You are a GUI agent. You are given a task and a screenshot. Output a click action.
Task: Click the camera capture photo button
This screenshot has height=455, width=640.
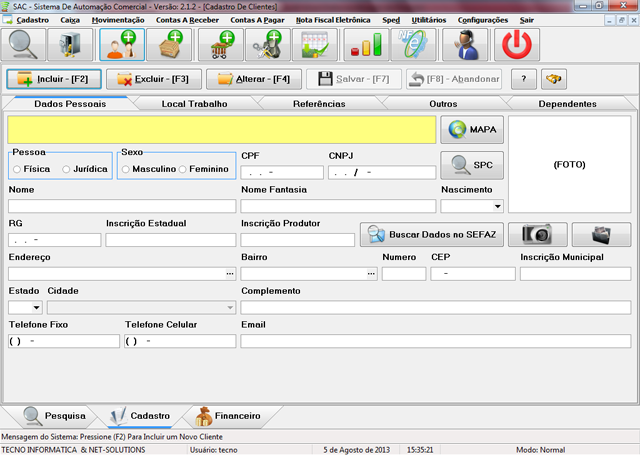coord(538,235)
